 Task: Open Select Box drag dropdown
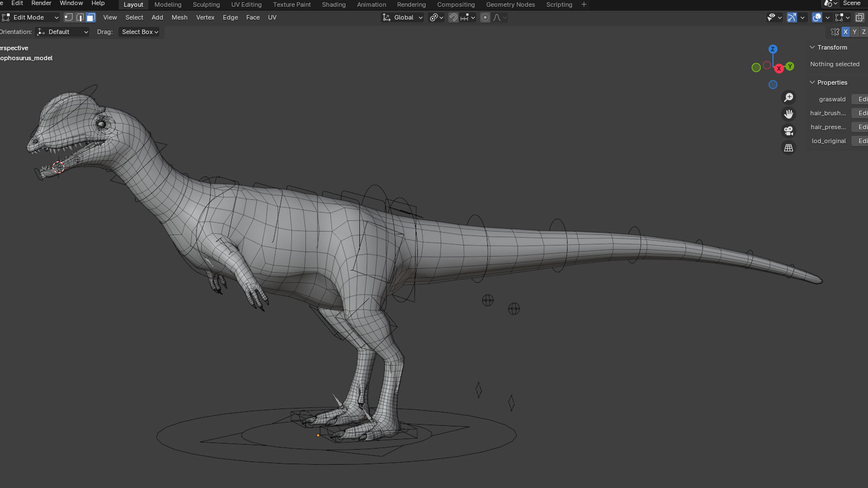(x=140, y=32)
